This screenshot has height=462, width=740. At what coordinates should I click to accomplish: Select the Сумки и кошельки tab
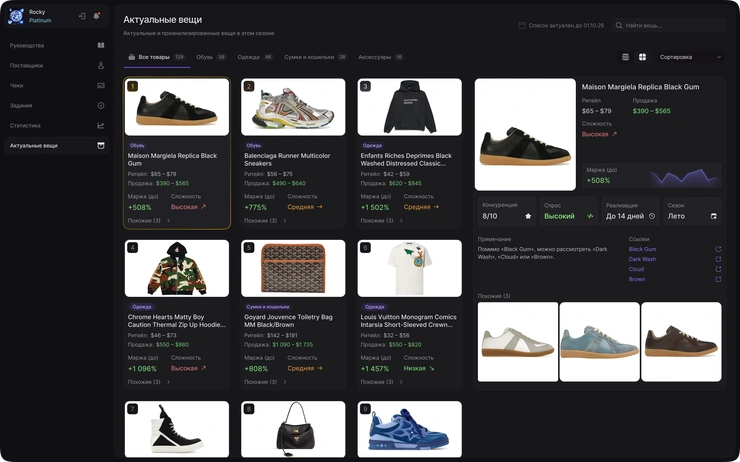(315, 57)
